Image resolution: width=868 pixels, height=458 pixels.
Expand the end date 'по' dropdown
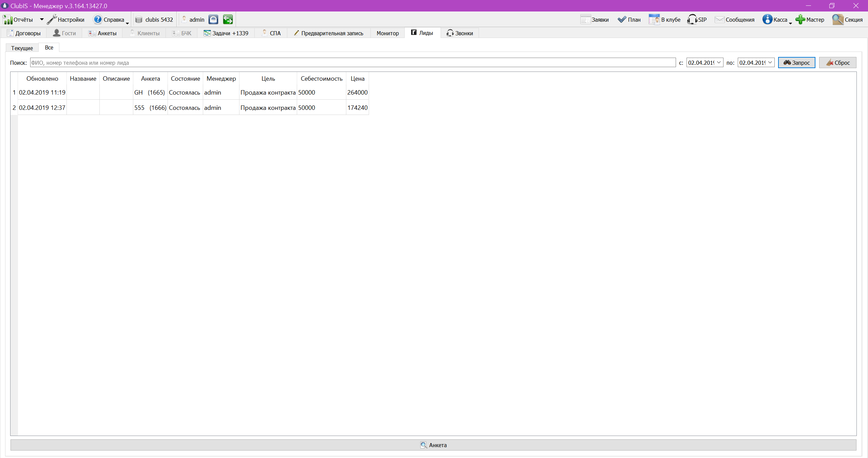[x=770, y=62]
